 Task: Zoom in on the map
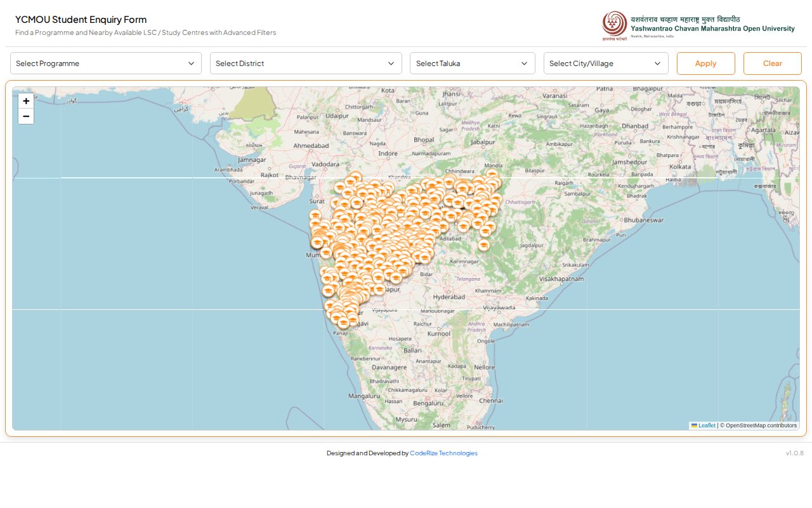[x=26, y=101]
